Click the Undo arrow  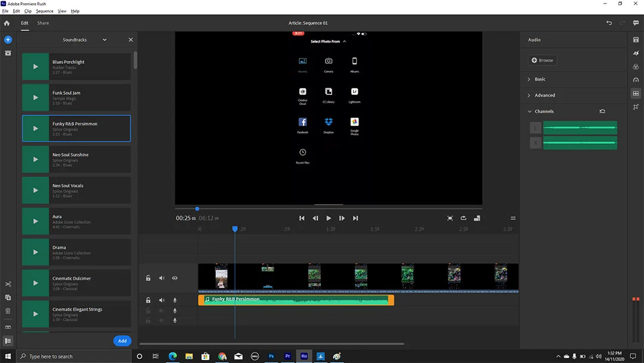coord(609,23)
